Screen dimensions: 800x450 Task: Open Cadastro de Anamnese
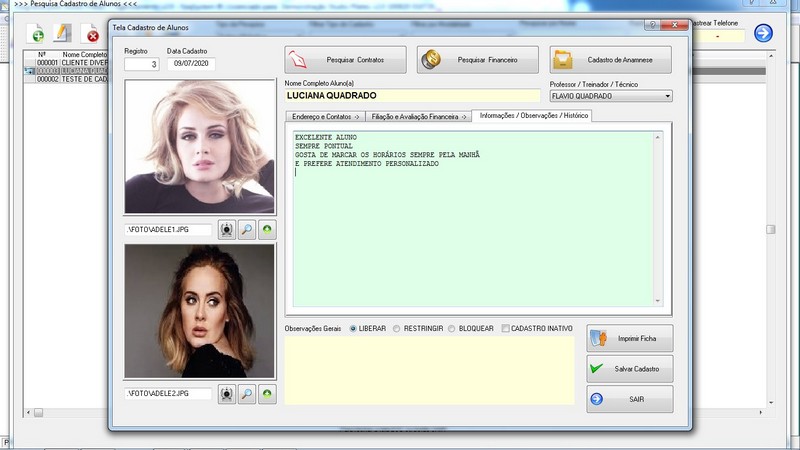point(611,60)
